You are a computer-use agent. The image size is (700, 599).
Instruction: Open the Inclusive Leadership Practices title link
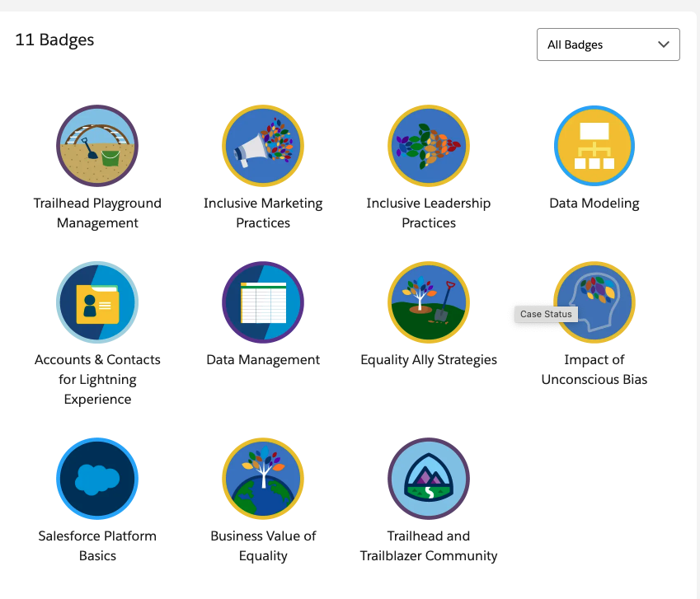[429, 213]
